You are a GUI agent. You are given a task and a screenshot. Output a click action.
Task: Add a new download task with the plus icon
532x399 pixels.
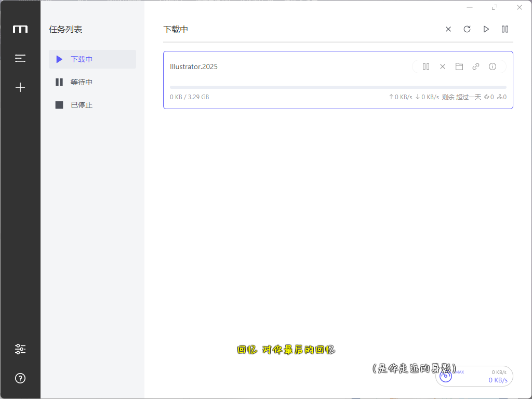tap(20, 87)
